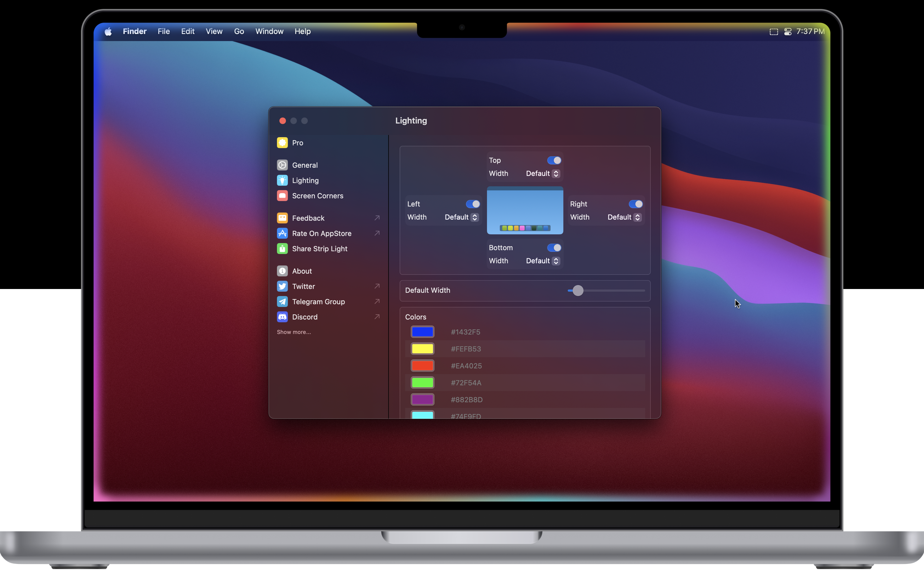Image resolution: width=924 pixels, height=578 pixels.
Task: Click external link arrow beside Twitter
Action: (377, 286)
